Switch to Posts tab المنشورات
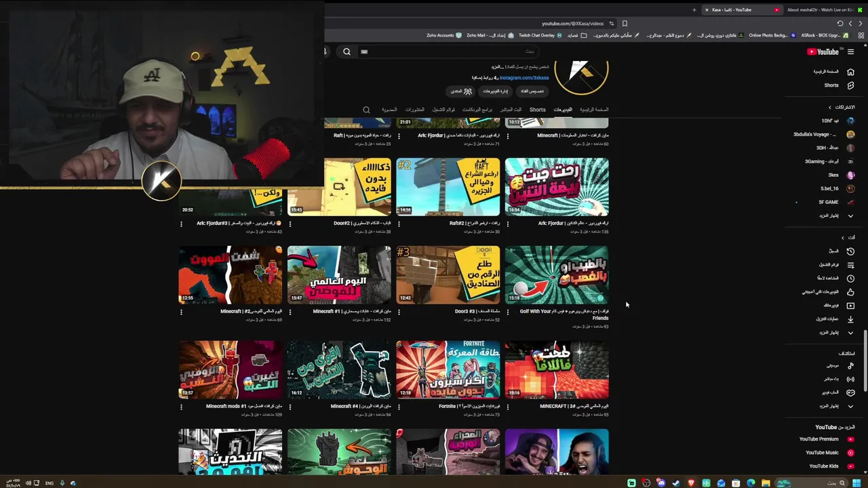The image size is (868, 488). coord(414,110)
